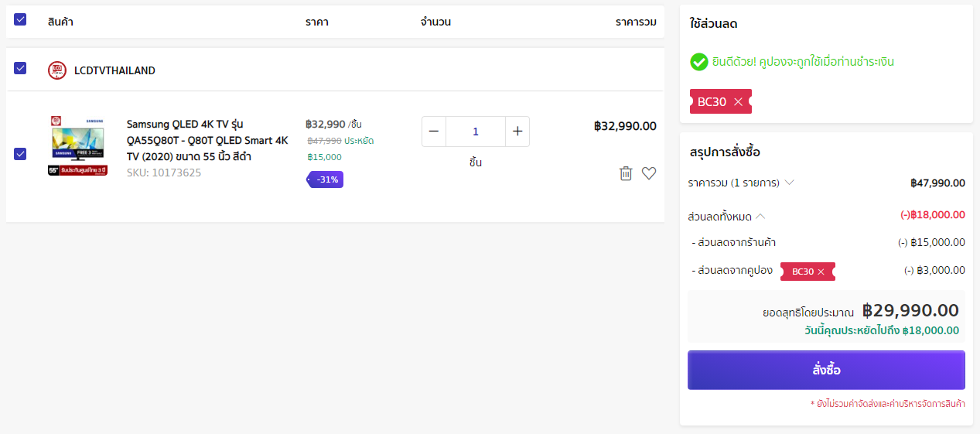Image resolution: width=980 pixels, height=434 pixels.
Task: Click the coupon success message ยินดีด้วย!
Action: click(x=803, y=62)
